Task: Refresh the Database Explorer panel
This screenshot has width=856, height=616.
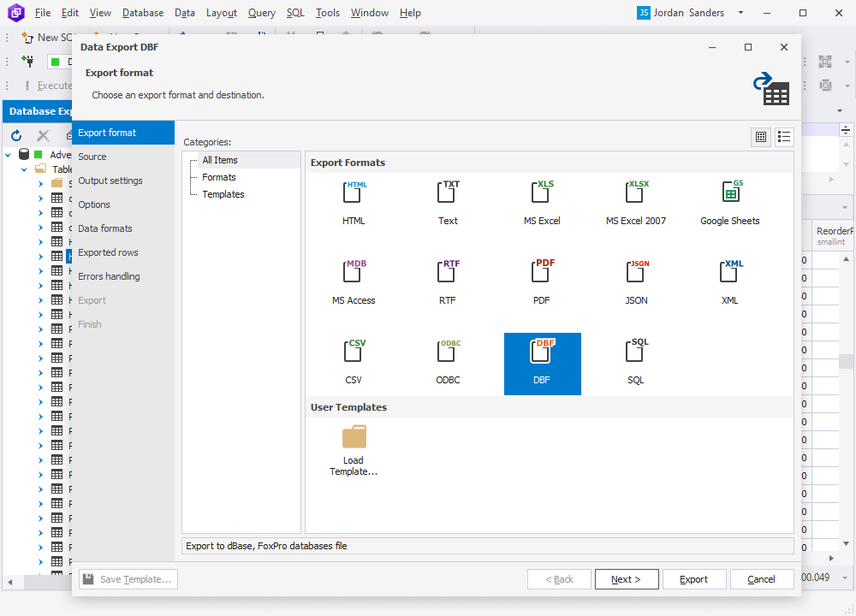Action: (x=15, y=135)
